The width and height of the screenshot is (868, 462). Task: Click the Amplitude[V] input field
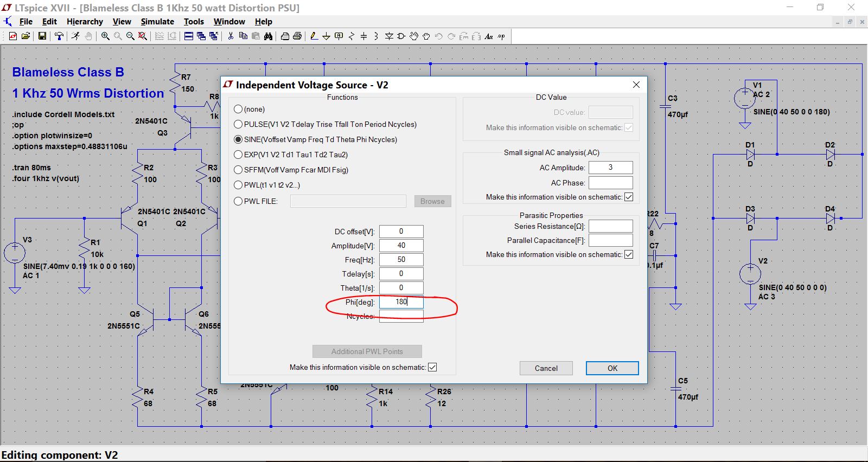coord(401,246)
